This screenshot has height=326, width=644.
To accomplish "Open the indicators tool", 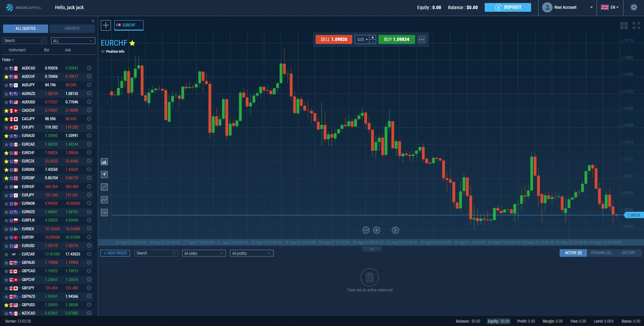I will [105, 200].
